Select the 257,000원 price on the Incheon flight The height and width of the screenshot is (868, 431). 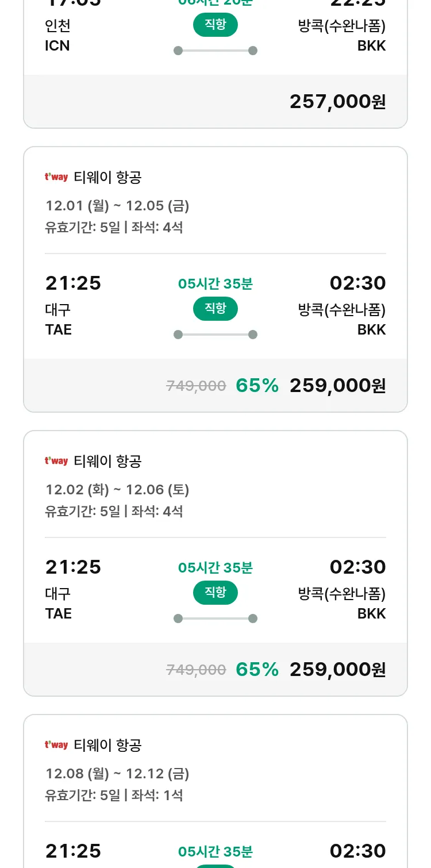pos(337,102)
